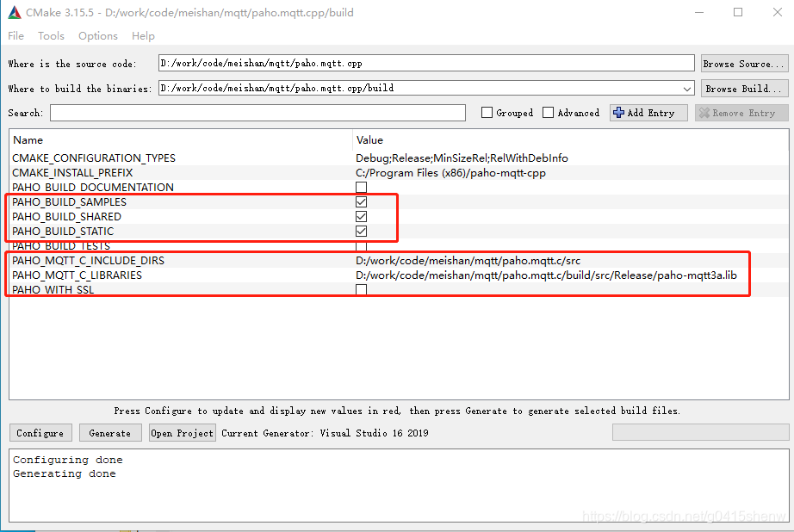The height and width of the screenshot is (532, 794).
Task: Click the Current Generator: Visual Studio 16 2019 label
Action: (326, 433)
